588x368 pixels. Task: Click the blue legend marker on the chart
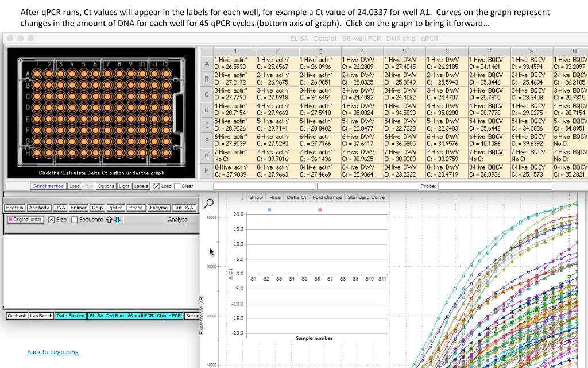pos(269,210)
